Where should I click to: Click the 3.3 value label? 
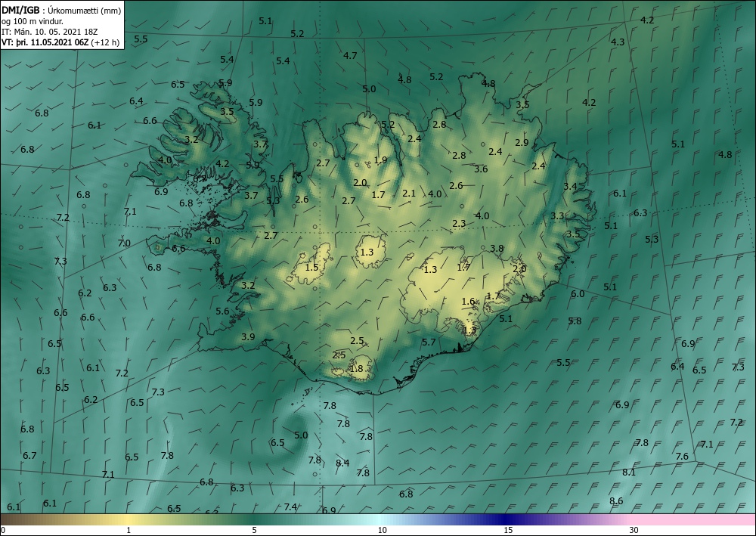[x=557, y=216]
